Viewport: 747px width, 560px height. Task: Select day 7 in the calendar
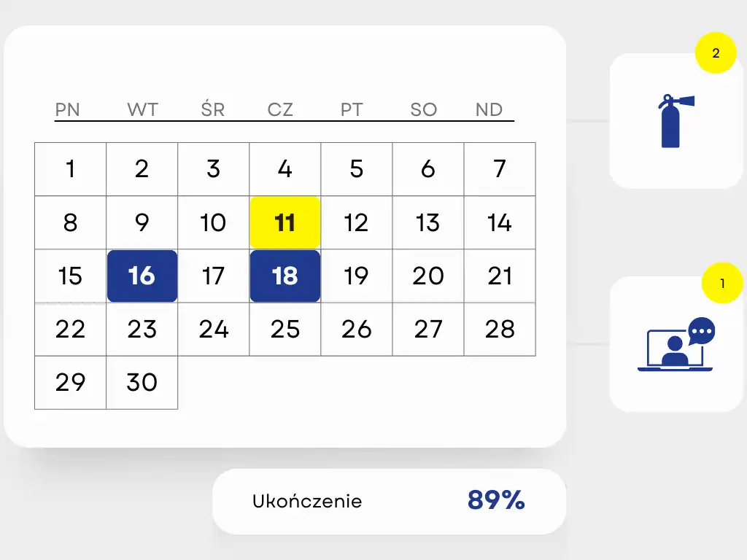point(500,169)
